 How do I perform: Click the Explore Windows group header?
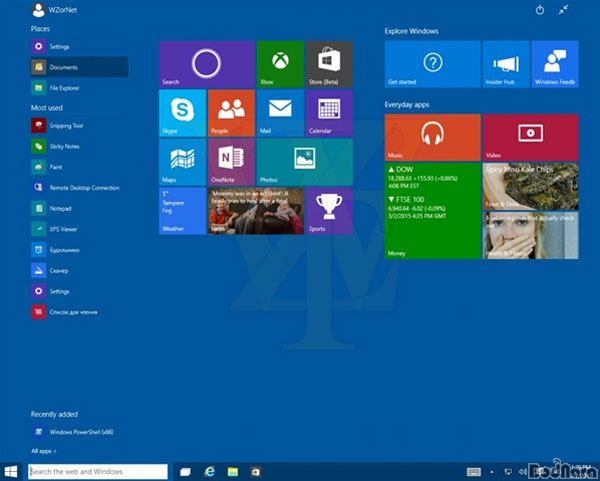[x=411, y=31]
